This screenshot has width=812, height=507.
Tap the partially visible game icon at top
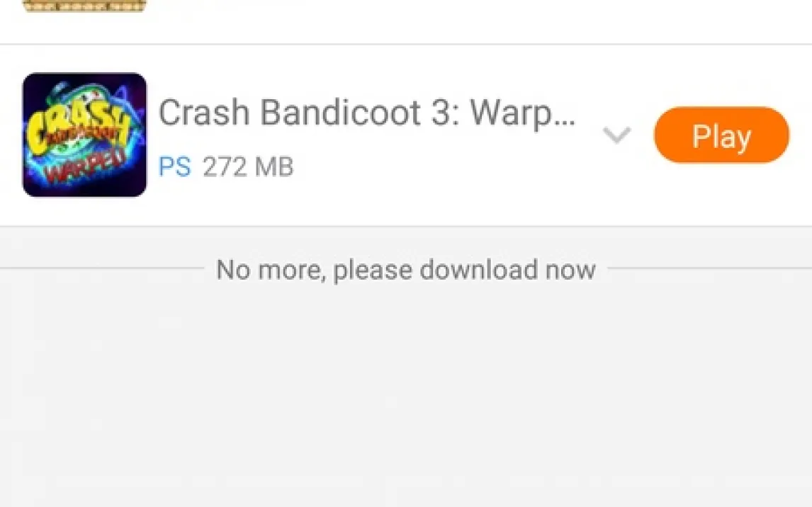point(84,6)
